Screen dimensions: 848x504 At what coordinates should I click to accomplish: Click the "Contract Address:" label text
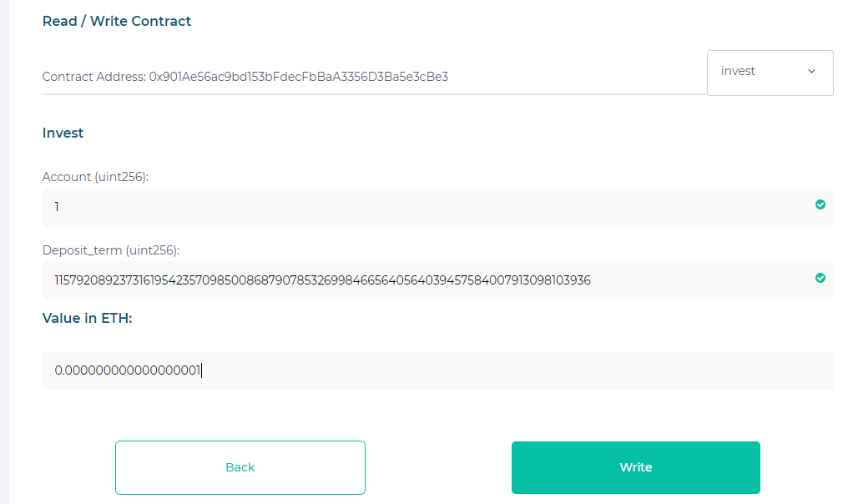(x=93, y=77)
